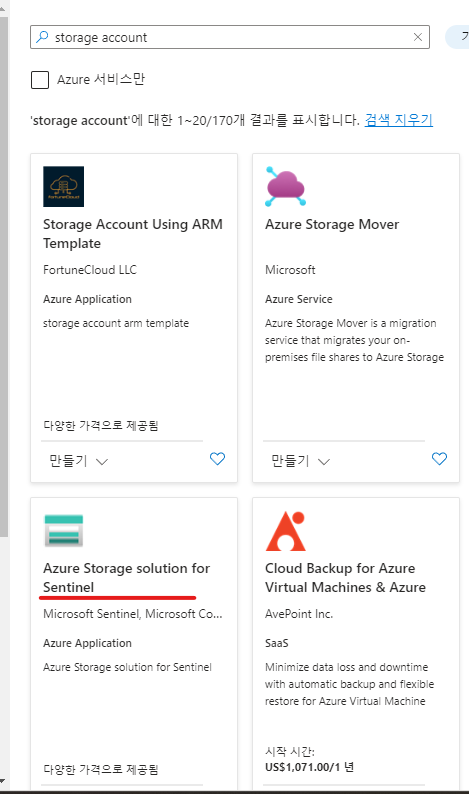Click the vertical scrollbar on the left edge
Screen dimensions: 469x794
pos(4,276)
